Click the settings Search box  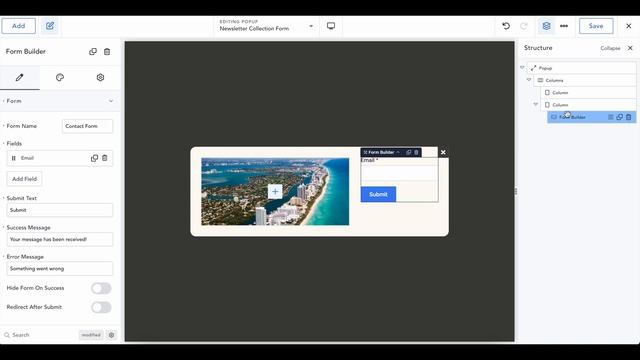point(39,335)
